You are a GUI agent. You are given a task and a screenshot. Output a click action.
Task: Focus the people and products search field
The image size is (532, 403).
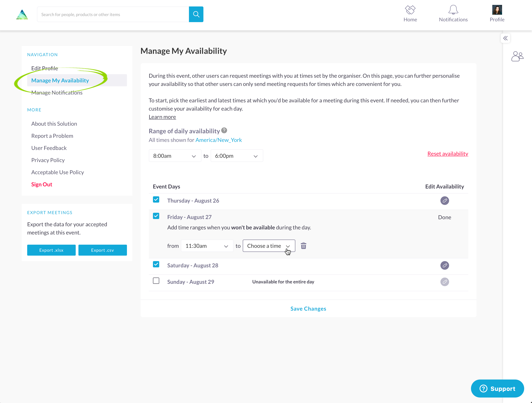(x=113, y=14)
